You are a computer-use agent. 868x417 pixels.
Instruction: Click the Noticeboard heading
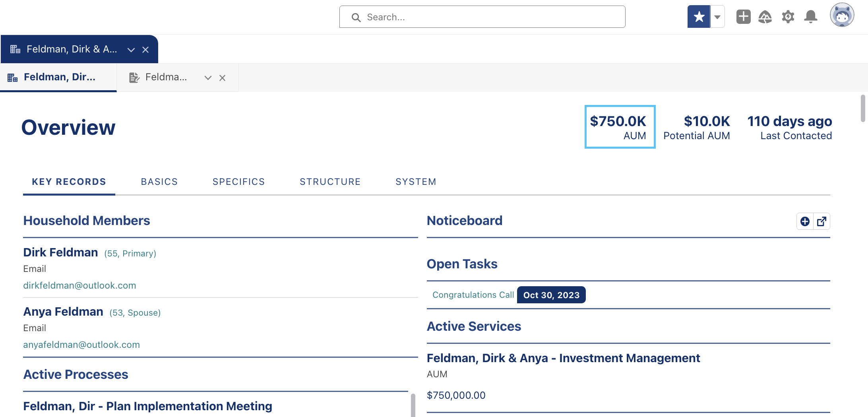465,221
